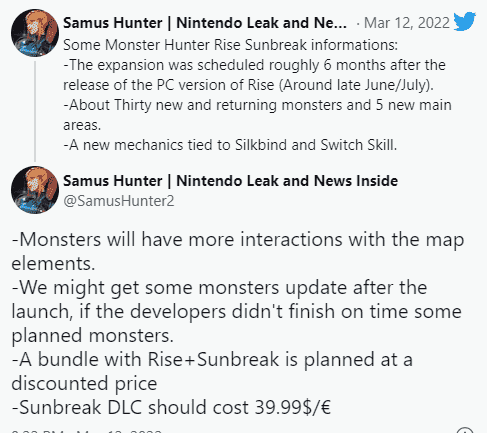Screen dimensions: 487x433
Task: Click the blue Twitter bird logo
Action: 464,21
